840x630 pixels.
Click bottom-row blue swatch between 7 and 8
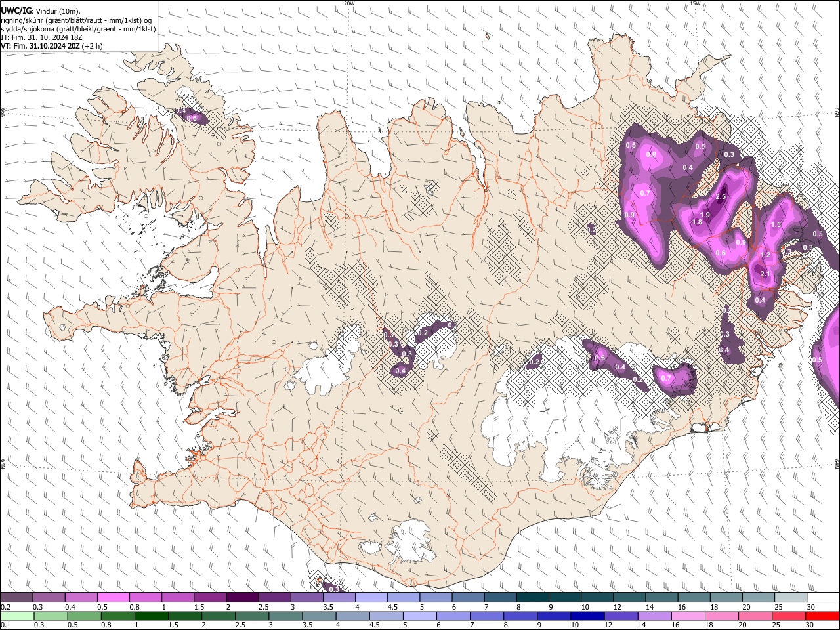tap(488, 616)
